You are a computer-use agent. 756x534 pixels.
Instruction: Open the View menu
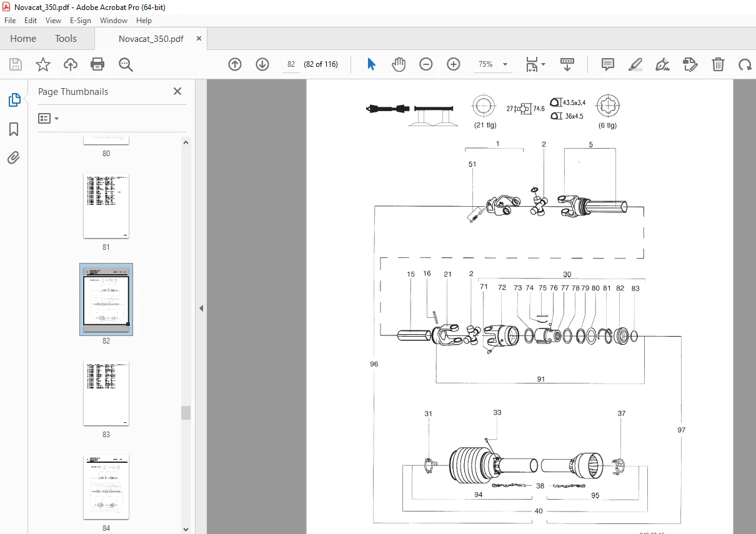click(x=53, y=21)
